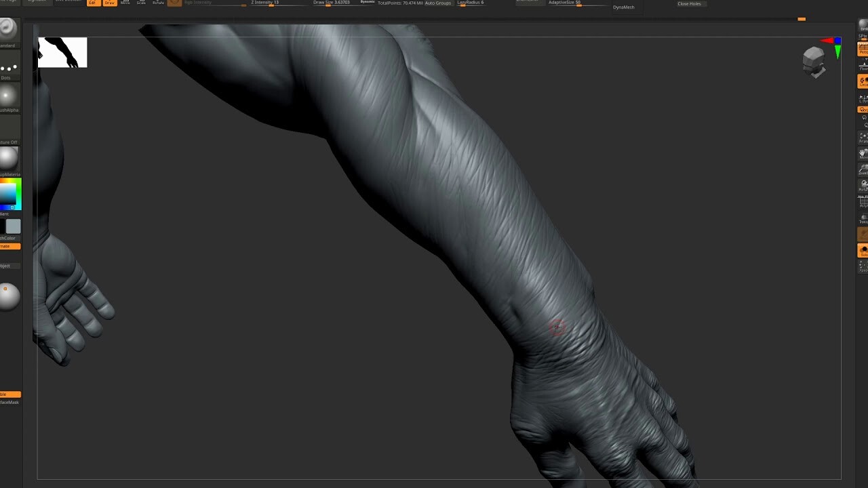Switch to Move mode
This screenshot has height=488, width=868.
tap(125, 3)
